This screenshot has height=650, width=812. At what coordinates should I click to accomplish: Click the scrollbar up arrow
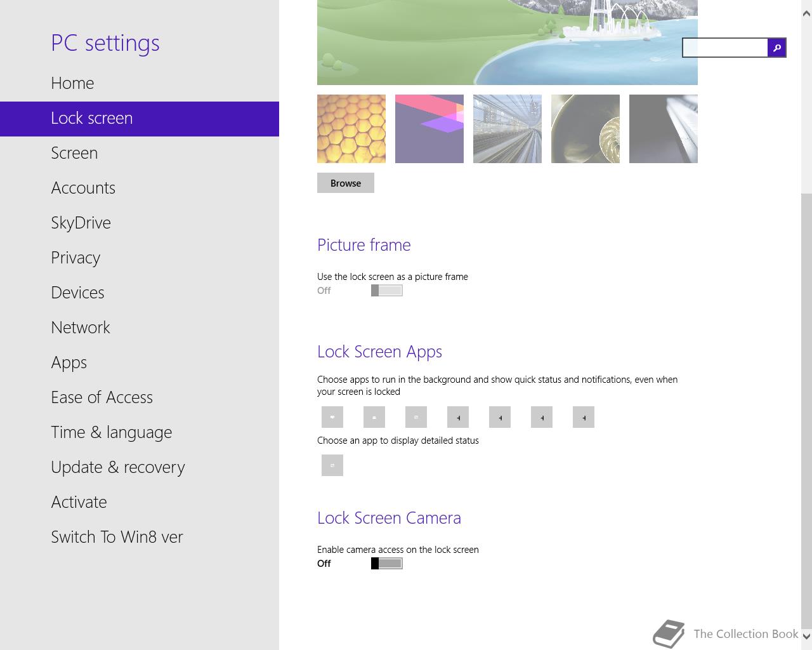pyautogui.click(x=806, y=13)
